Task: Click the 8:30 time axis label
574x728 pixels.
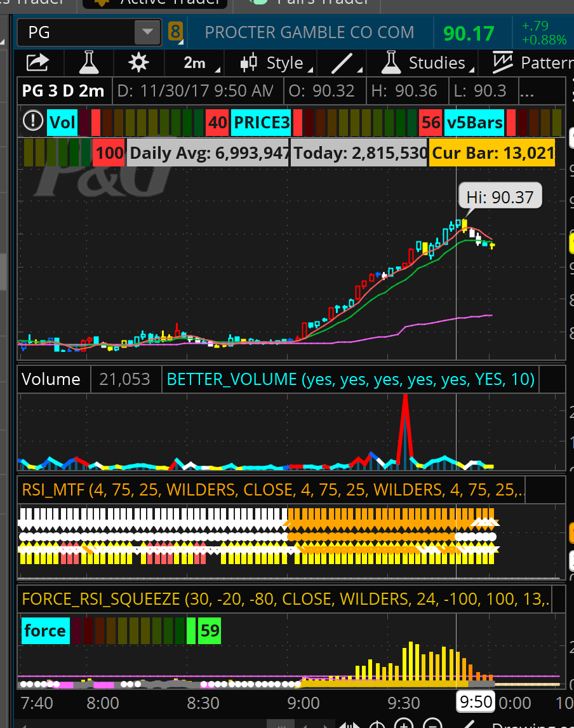Action: tap(203, 703)
